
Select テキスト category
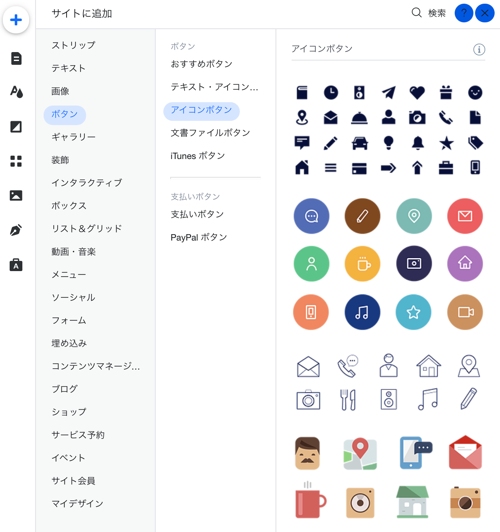click(x=68, y=68)
